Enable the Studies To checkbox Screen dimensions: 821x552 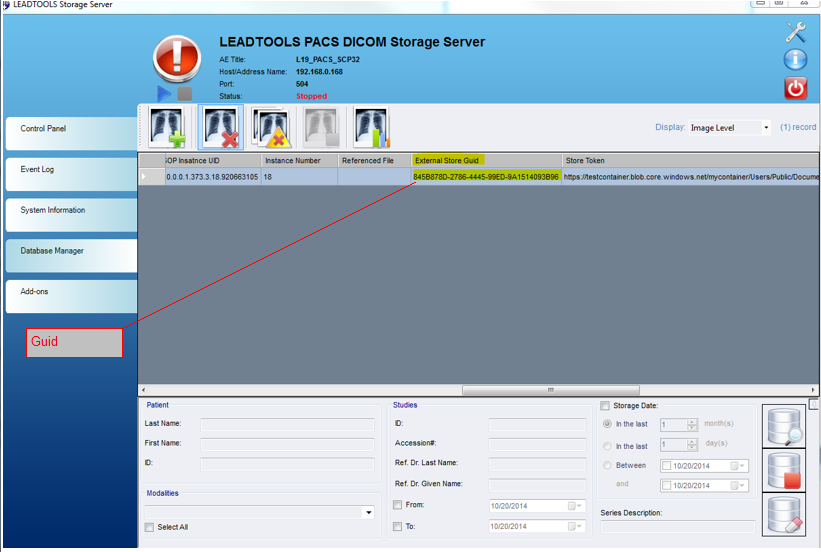coord(397,526)
